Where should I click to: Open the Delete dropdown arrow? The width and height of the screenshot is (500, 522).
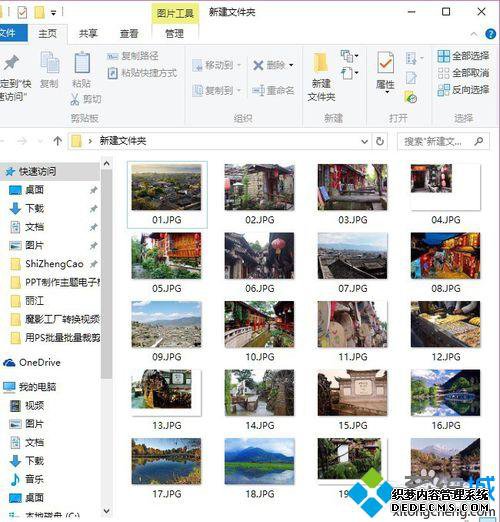point(291,65)
